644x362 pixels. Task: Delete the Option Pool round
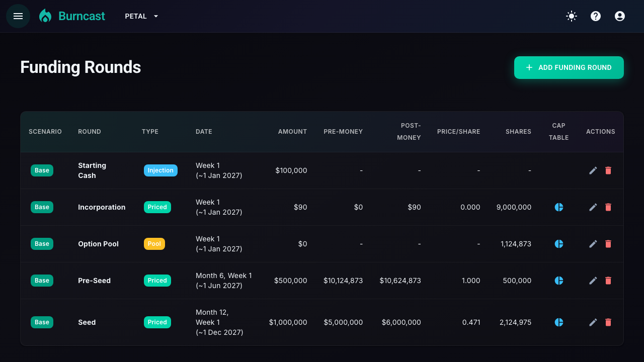[x=608, y=244]
